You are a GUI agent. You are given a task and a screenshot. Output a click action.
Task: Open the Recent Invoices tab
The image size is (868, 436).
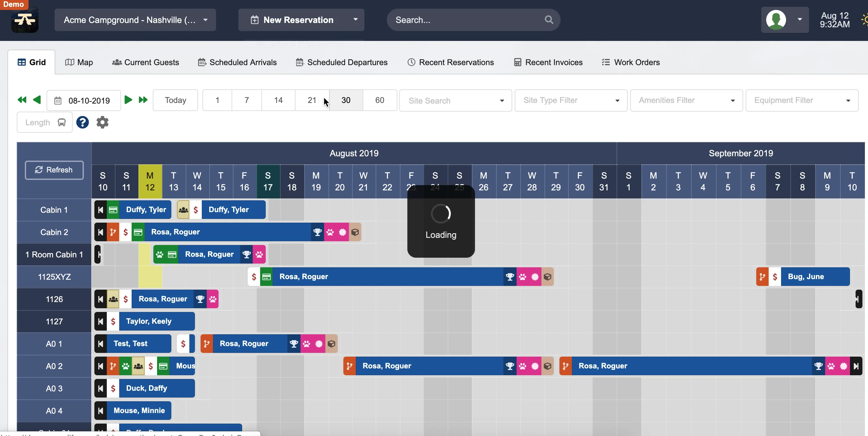548,62
